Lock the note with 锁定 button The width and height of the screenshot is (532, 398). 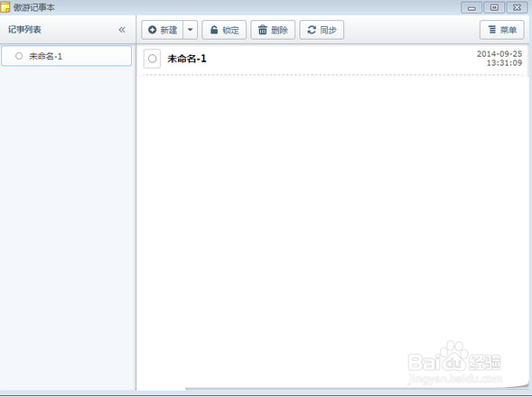pyautogui.click(x=224, y=30)
